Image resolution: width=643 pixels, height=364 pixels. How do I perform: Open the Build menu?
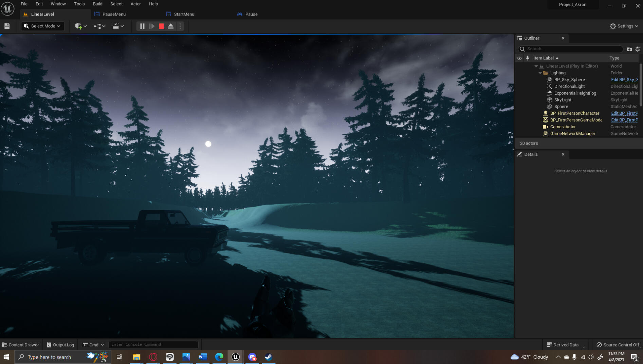click(97, 4)
